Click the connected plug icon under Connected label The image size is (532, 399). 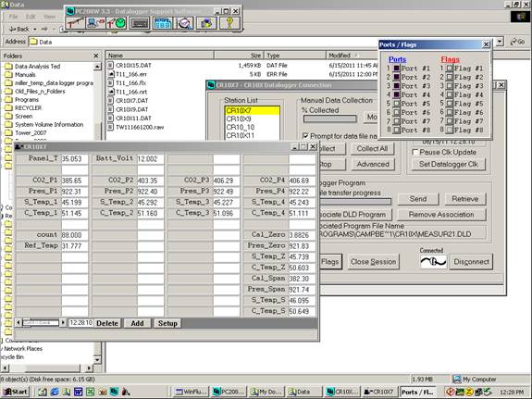point(433,262)
